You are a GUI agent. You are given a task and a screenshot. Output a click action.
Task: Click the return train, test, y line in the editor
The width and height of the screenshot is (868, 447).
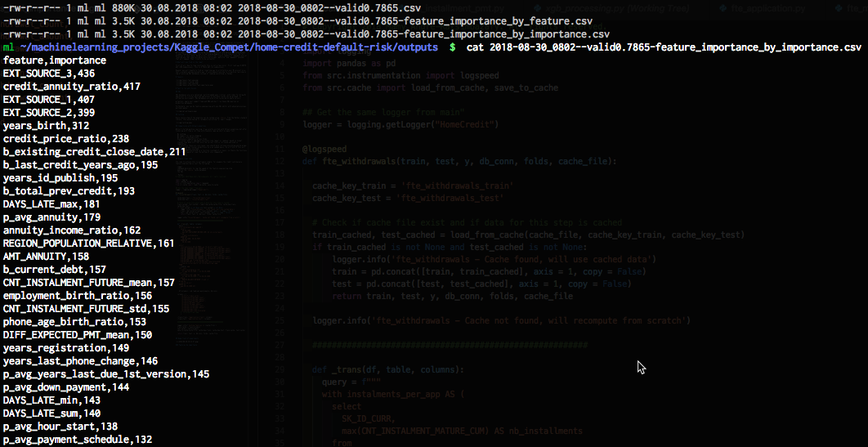coord(452,297)
